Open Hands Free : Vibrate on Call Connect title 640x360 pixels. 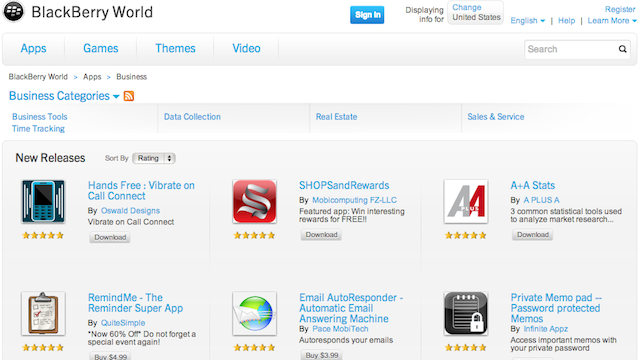[141, 191]
